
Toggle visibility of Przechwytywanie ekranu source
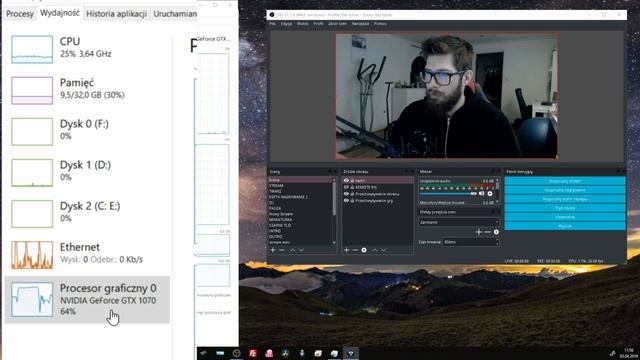(x=346, y=194)
